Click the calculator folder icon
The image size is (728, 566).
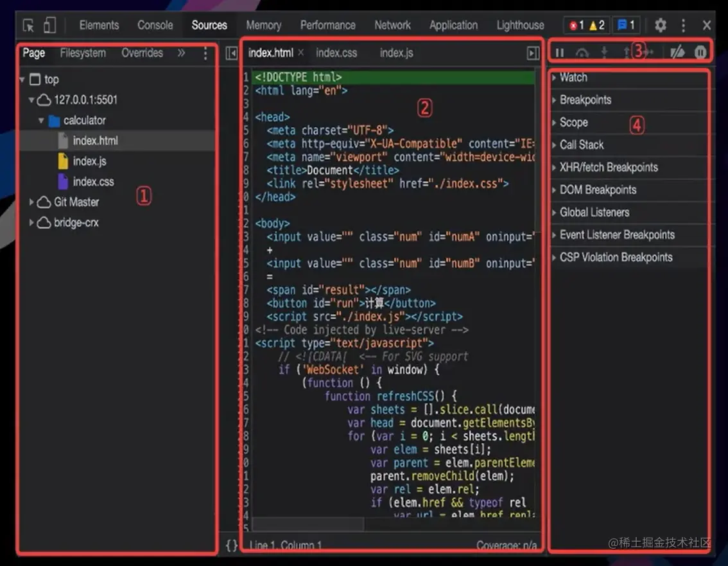[x=55, y=121]
